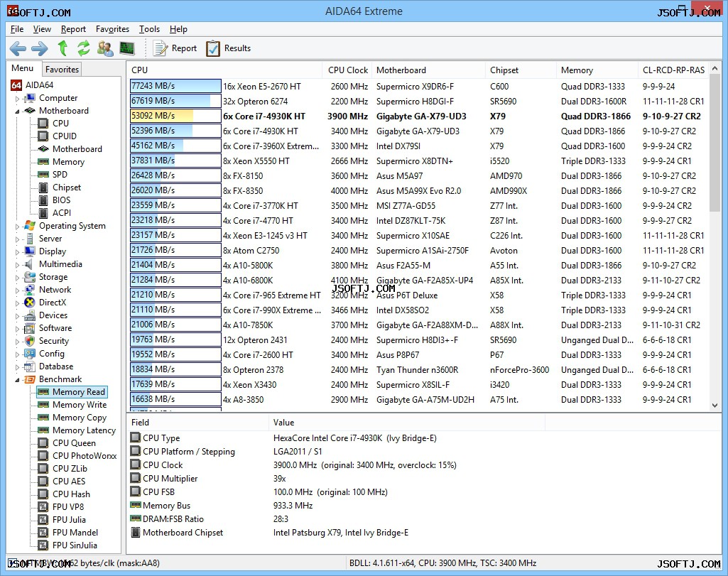The width and height of the screenshot is (728, 576).
Task: Select Memory Write benchmark
Action: (x=72, y=405)
